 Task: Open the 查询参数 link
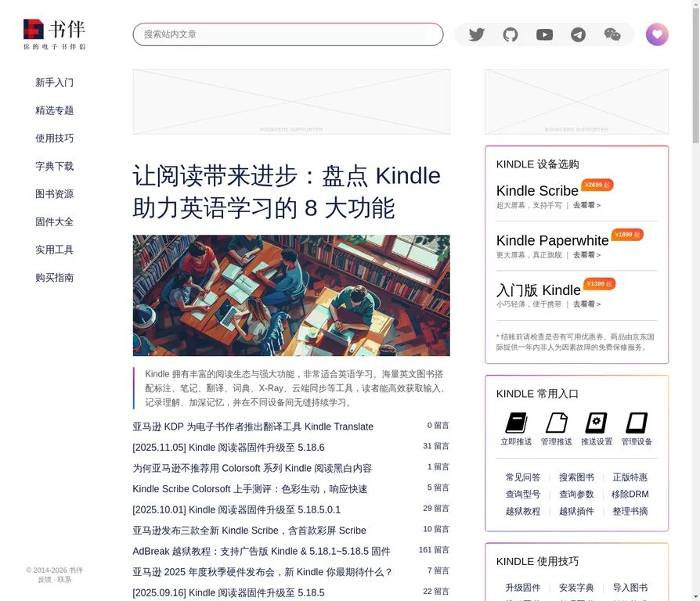[576, 495]
